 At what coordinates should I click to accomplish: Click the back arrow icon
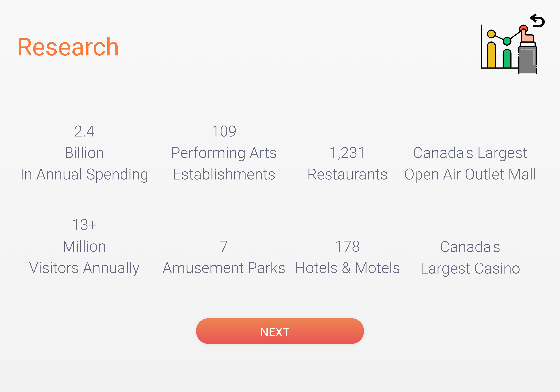(537, 20)
